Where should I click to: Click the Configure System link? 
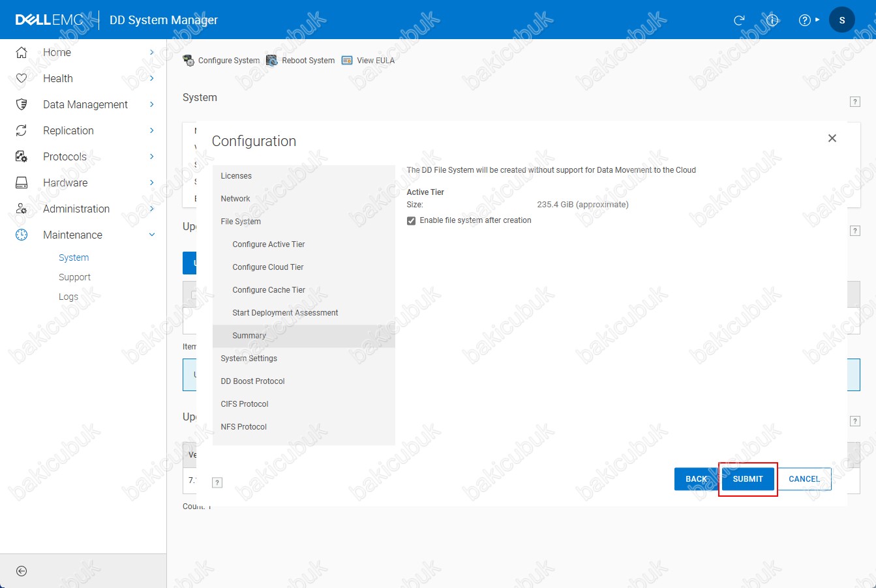pyautogui.click(x=229, y=61)
